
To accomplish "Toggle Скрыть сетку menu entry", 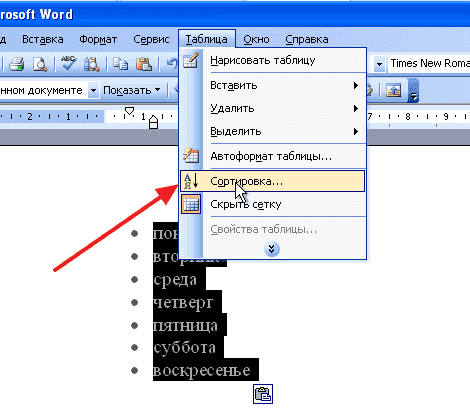I will click(x=273, y=204).
